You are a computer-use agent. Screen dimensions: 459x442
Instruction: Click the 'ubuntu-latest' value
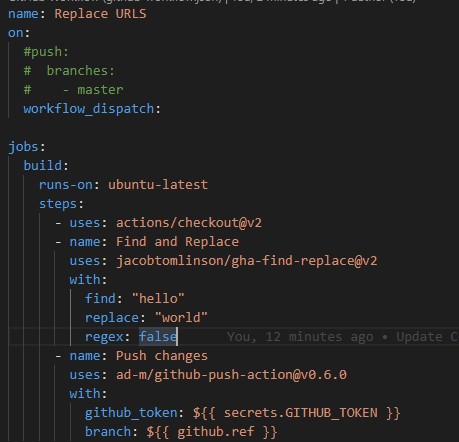tap(158, 185)
